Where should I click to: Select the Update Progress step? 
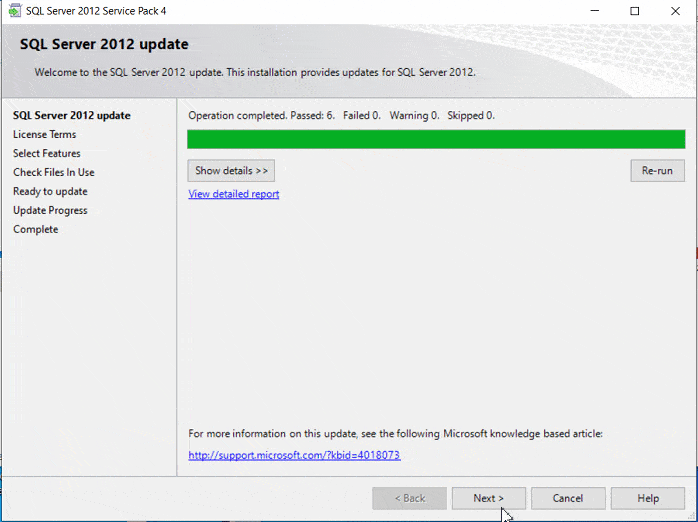50,210
